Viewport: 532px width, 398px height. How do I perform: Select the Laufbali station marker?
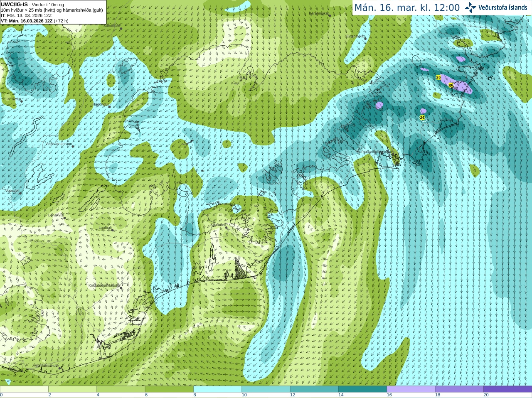(113, 230)
